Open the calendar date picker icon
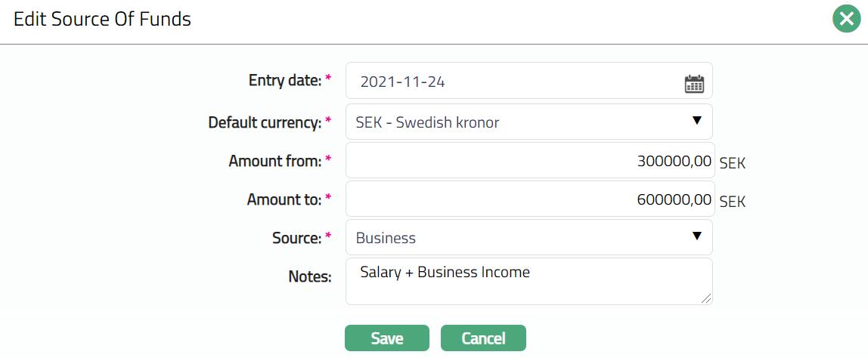 tap(693, 83)
